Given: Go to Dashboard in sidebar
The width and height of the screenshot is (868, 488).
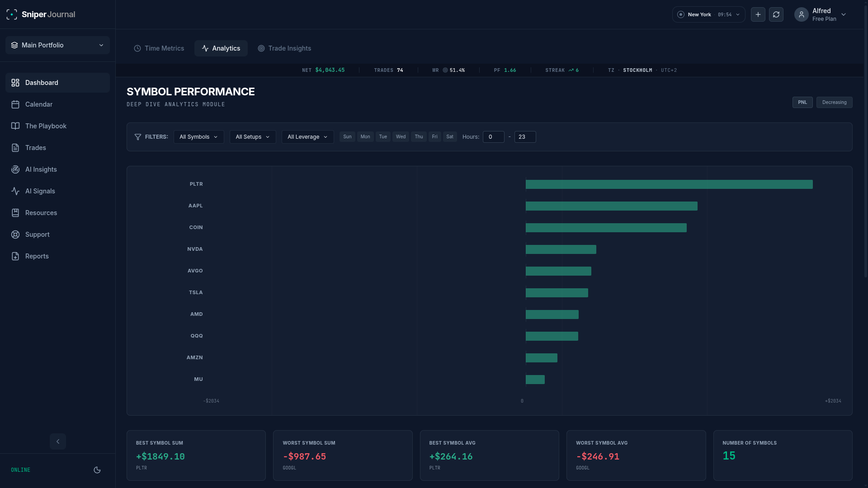Looking at the screenshot, I should tap(58, 83).
